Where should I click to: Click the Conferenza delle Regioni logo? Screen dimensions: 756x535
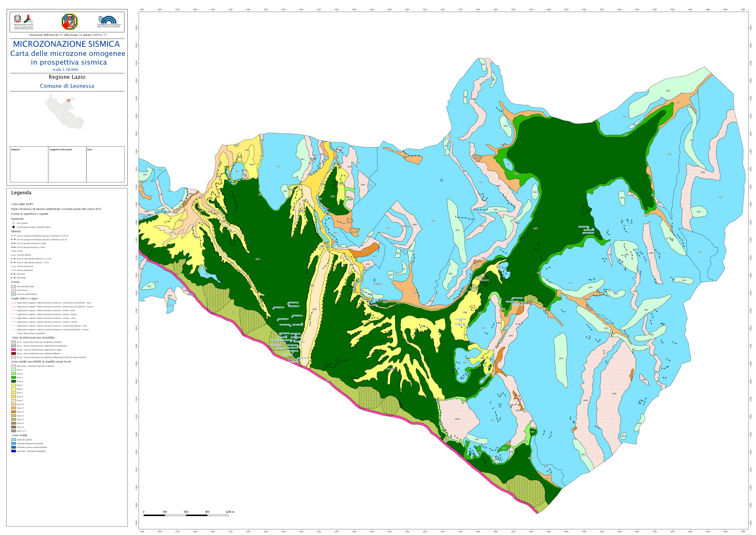[x=109, y=21]
